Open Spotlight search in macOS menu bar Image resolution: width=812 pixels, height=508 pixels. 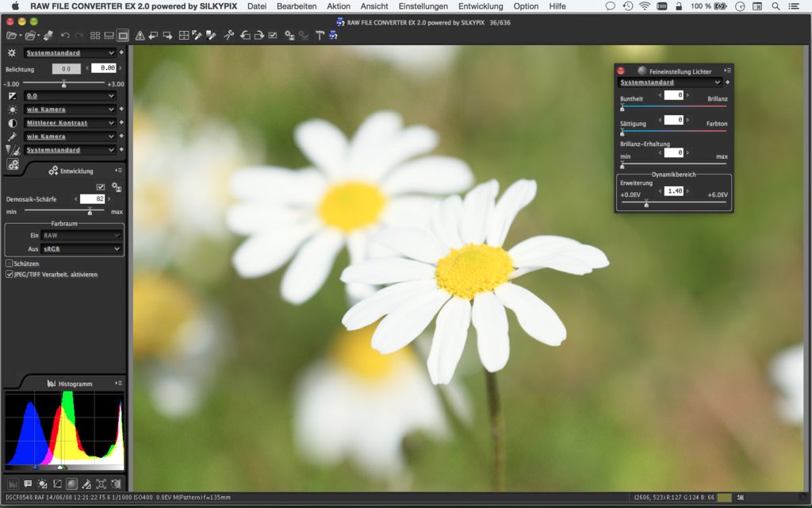tap(776, 6)
